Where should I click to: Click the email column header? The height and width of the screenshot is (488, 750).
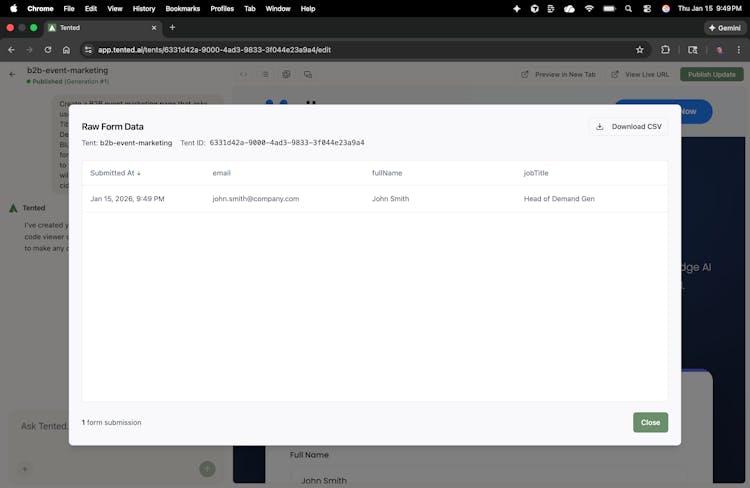[221, 173]
